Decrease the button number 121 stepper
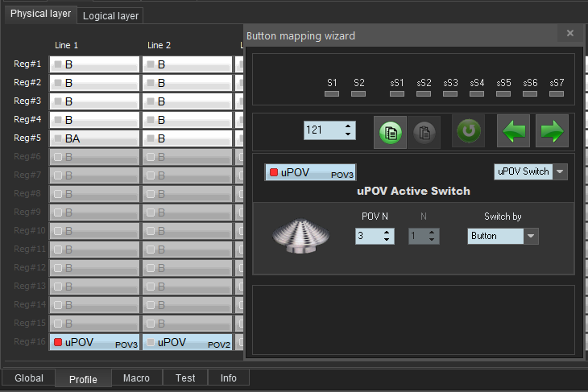This screenshot has height=392, width=588. [348, 134]
